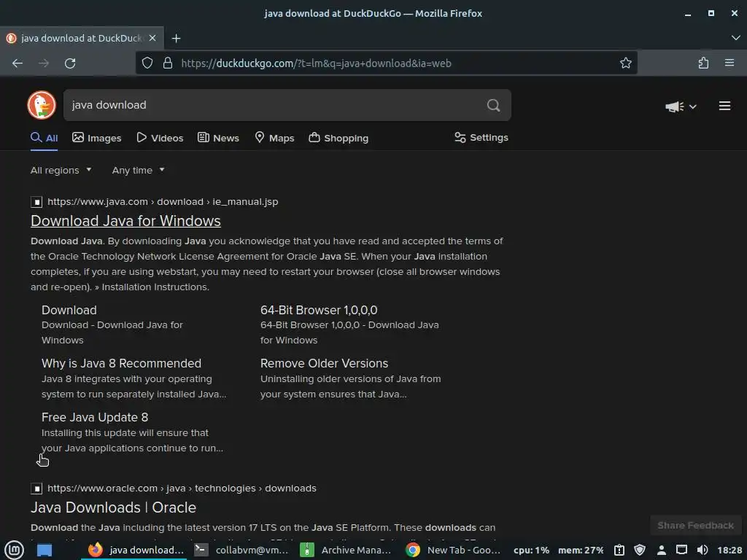747x560 pixels.
Task: Click the oracle.com favicon of the second result
Action: [36, 489]
